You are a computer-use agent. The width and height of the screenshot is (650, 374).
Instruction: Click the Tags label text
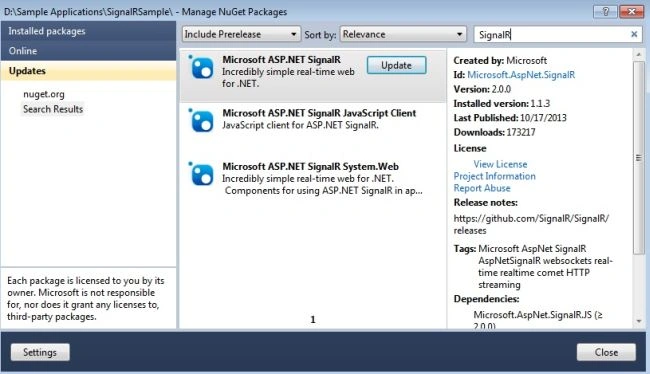(465, 249)
